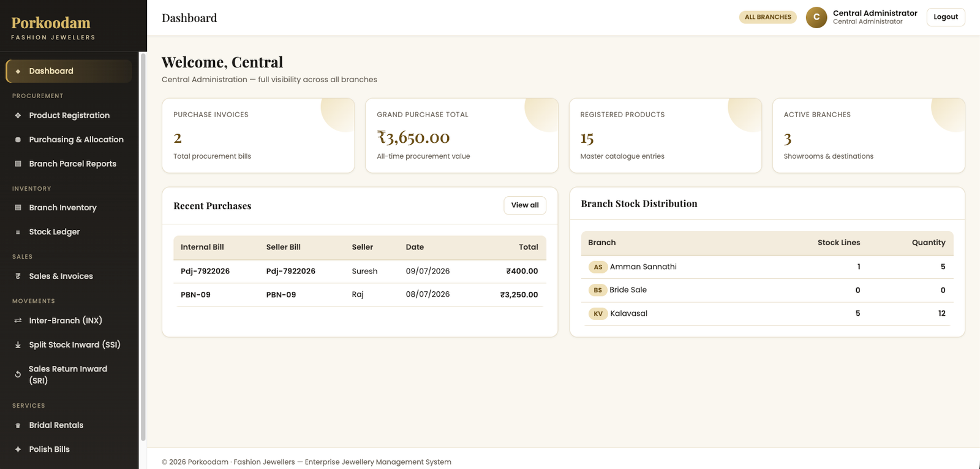
Task: Click the rupee icon beside Sales & Invoices
Action: pos(18,276)
